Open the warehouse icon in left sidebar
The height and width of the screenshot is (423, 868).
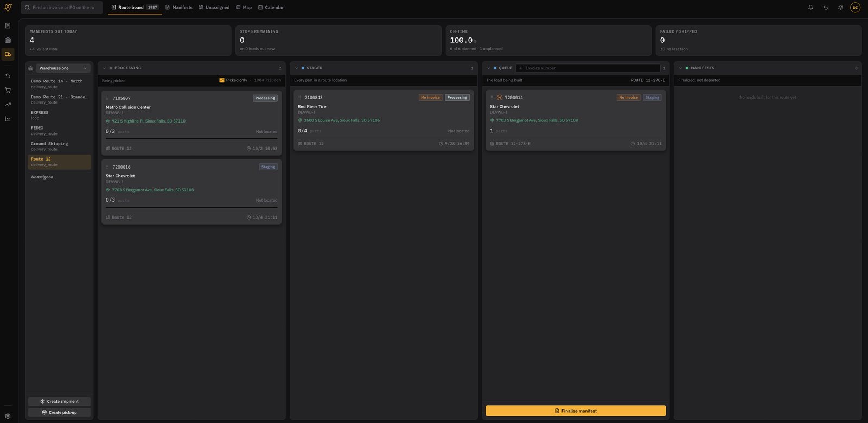coord(8,40)
